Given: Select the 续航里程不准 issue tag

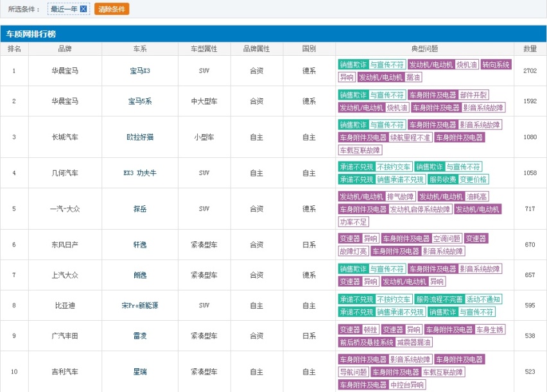Looking at the screenshot, I should 410,137.
